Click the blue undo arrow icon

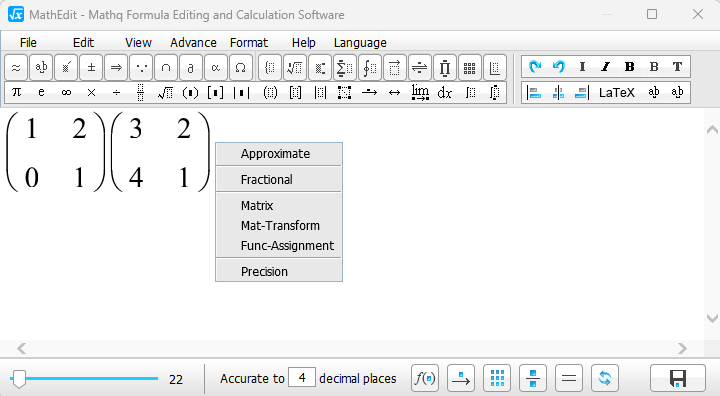tap(558, 67)
